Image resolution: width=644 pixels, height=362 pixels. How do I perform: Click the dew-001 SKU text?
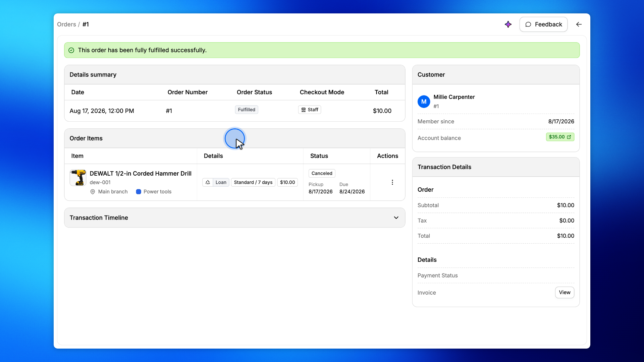click(x=100, y=182)
